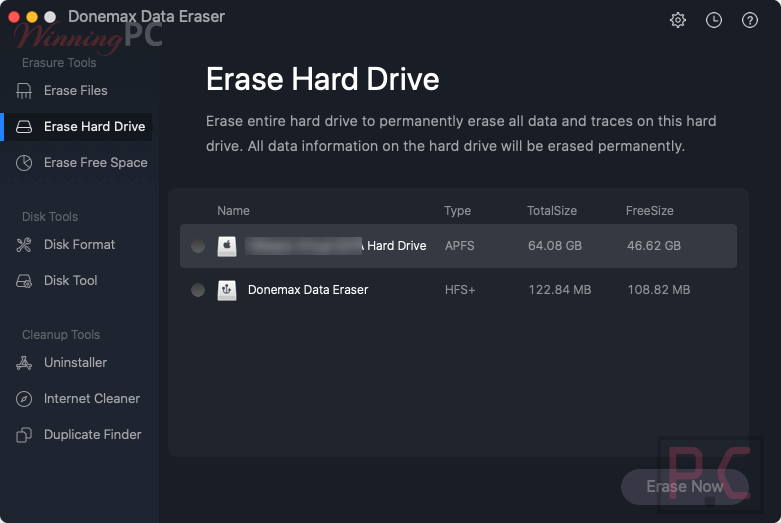Click the APFS type cell

(459, 246)
